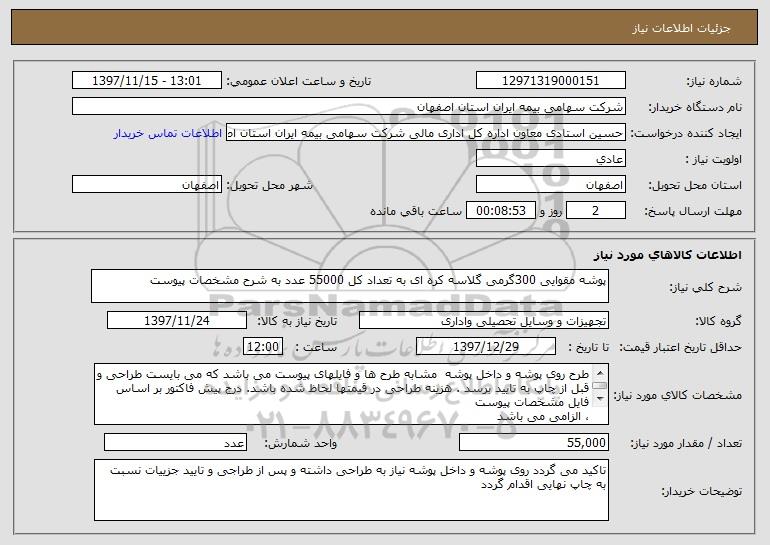Click the حداقل تاریخ اعتبار قیمت label
Image resolution: width=770 pixels, height=545 pixels.
[x=680, y=347]
